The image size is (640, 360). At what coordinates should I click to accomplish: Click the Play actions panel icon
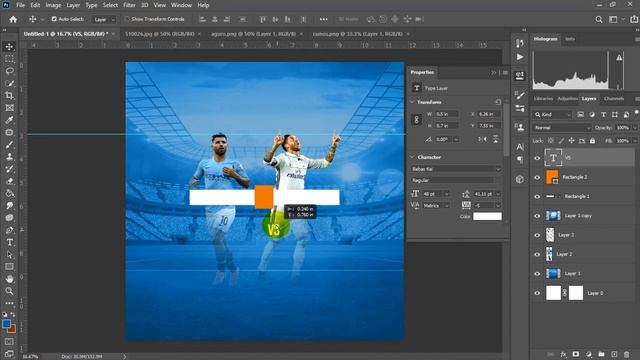[x=520, y=57]
